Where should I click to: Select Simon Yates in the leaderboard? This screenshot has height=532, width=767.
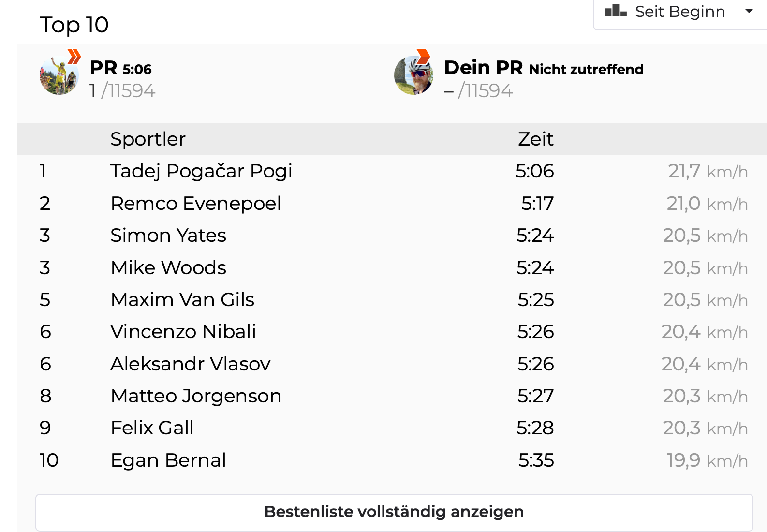click(168, 236)
